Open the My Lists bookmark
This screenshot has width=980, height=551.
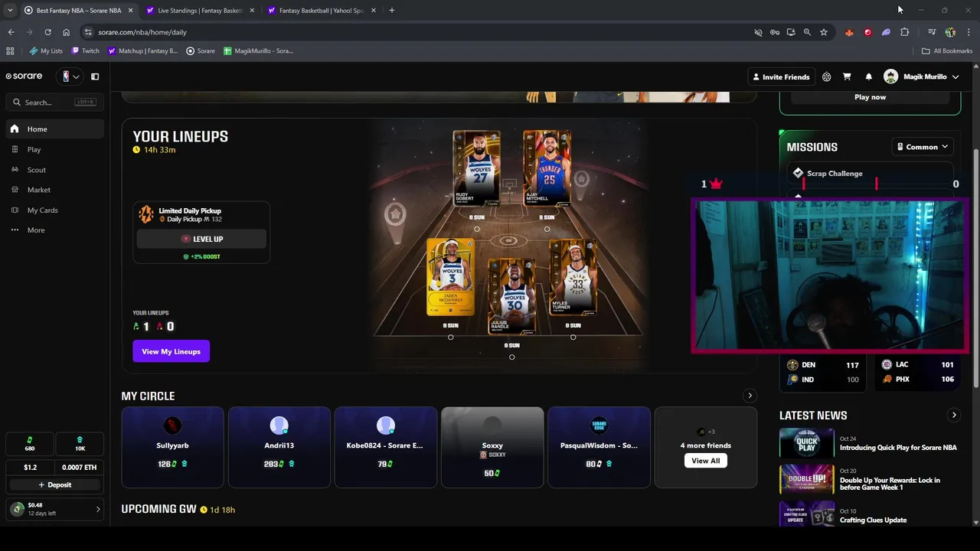[x=46, y=51]
